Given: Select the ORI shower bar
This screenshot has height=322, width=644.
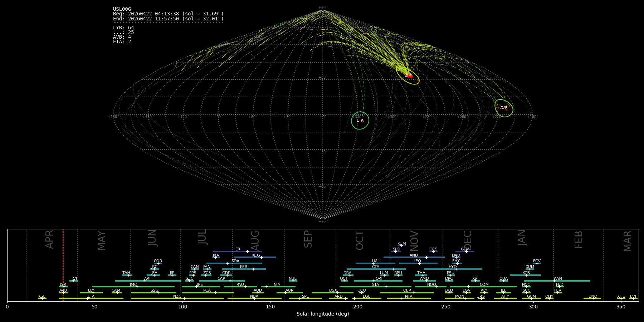Looking at the screenshot, I should coord(378,281).
